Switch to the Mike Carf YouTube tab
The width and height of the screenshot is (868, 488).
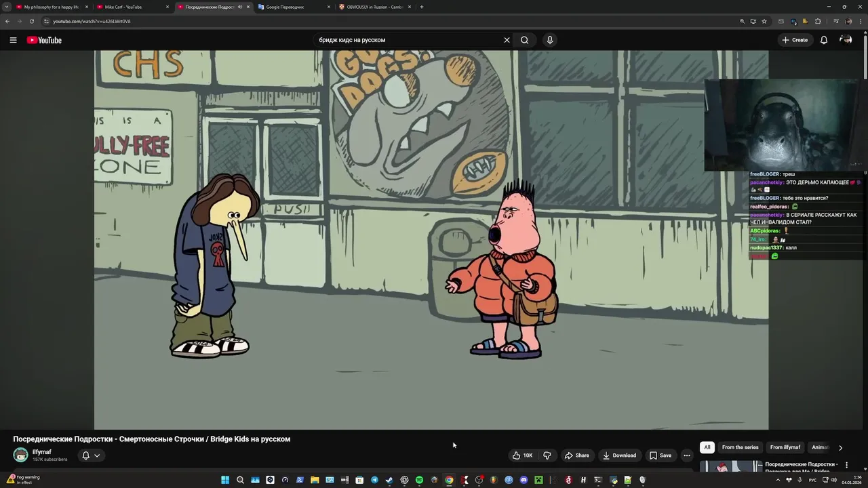coord(132,7)
